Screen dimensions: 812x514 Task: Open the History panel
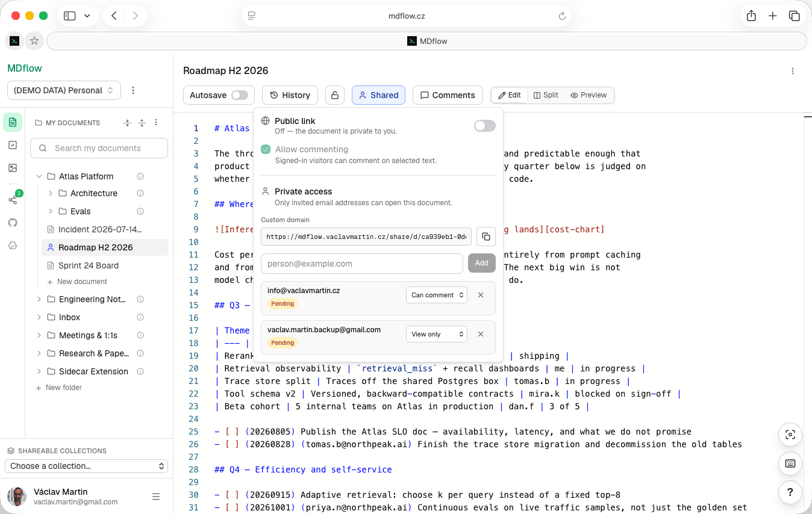(x=290, y=95)
